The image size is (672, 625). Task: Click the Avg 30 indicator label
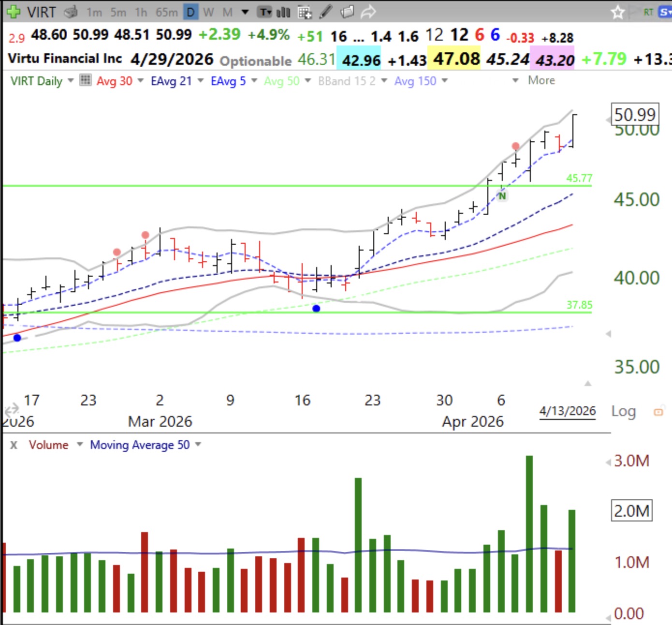coord(115,81)
